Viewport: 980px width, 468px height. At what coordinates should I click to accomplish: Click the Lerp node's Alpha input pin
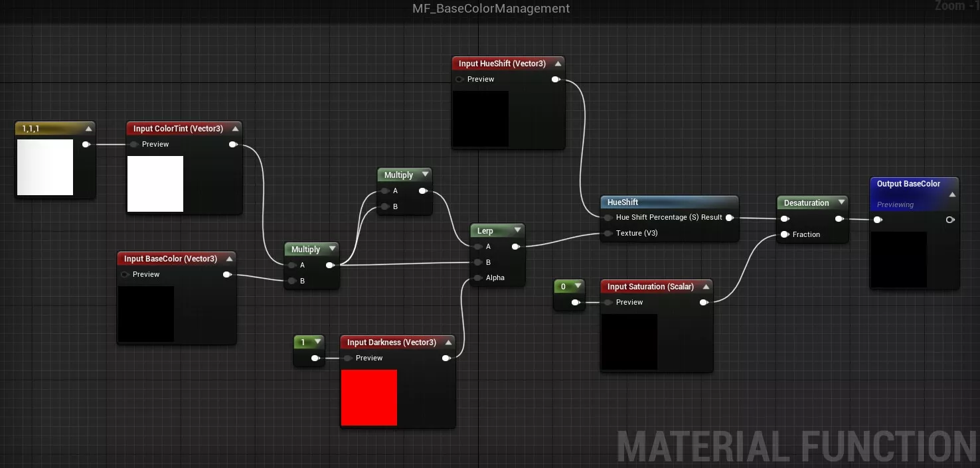477,278
